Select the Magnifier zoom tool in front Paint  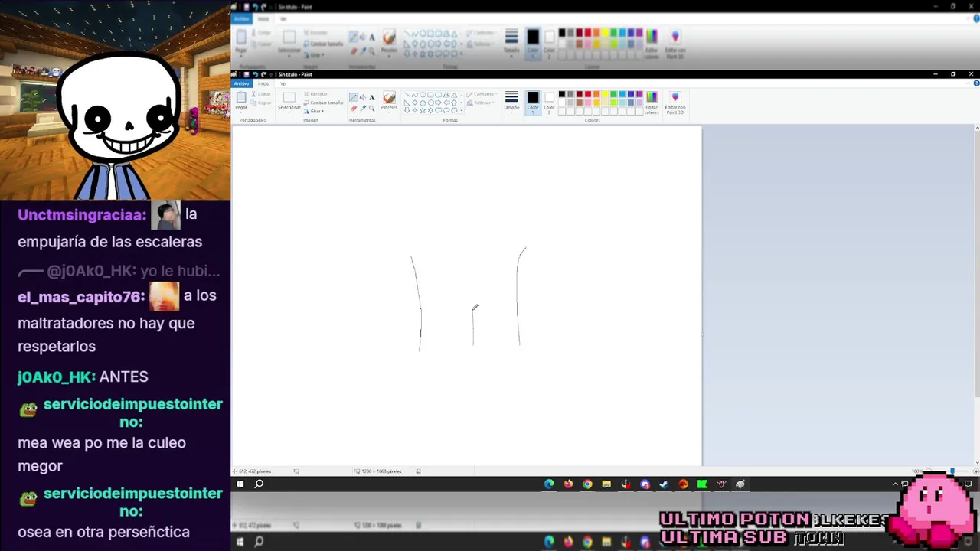(x=371, y=109)
